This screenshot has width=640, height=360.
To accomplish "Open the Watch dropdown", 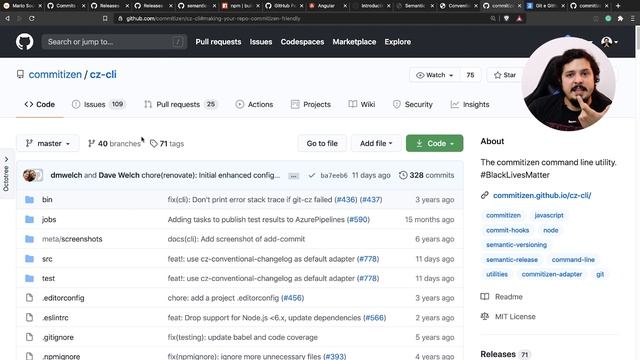I will pos(434,75).
